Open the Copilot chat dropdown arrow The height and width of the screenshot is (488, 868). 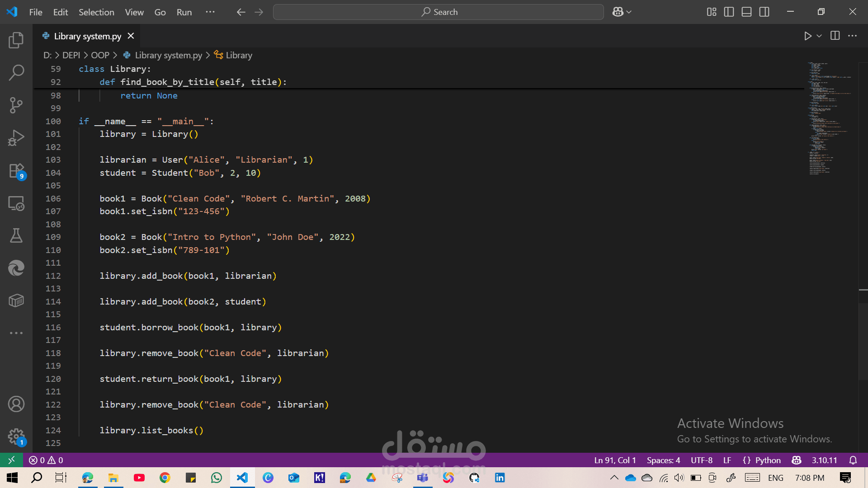(x=629, y=12)
